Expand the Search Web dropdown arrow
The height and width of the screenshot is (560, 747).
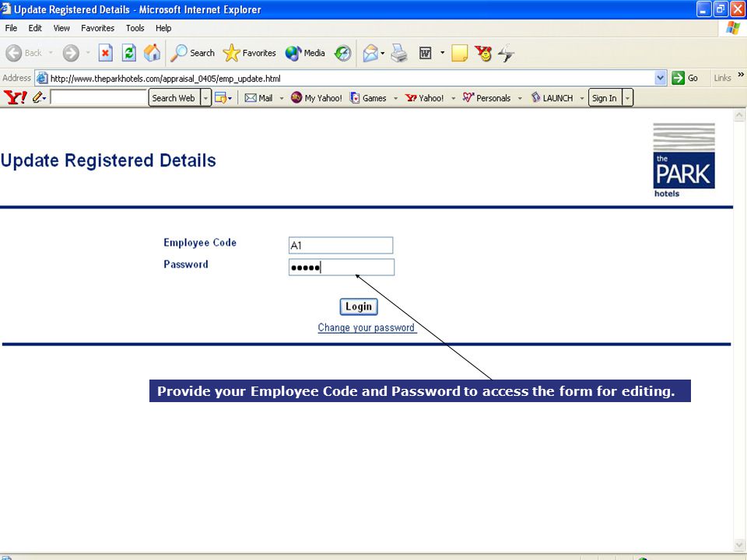[205, 98]
